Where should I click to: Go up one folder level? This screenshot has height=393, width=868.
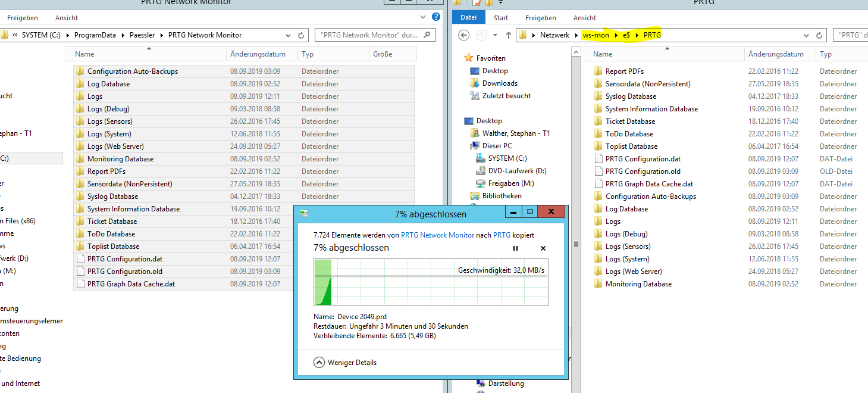click(x=508, y=35)
